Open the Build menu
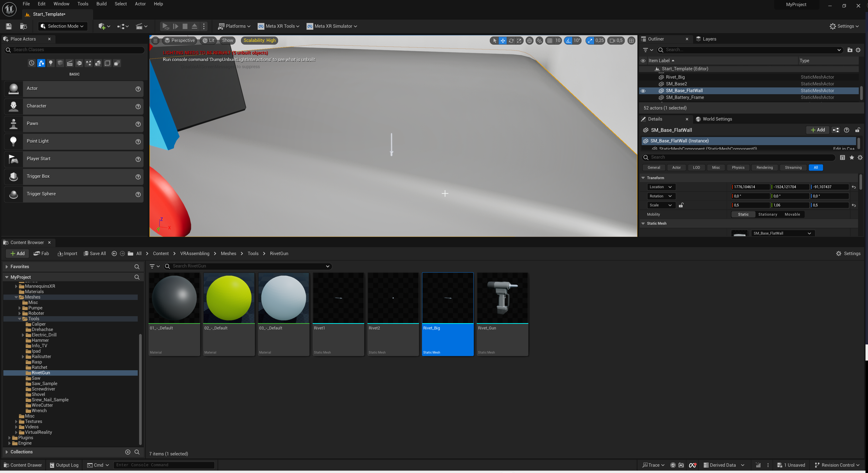The width and height of the screenshot is (868, 473). click(101, 4)
